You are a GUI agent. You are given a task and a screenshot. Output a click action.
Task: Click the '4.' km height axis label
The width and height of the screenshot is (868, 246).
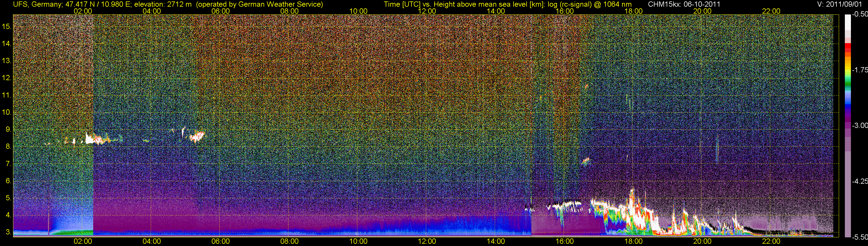coord(8,215)
